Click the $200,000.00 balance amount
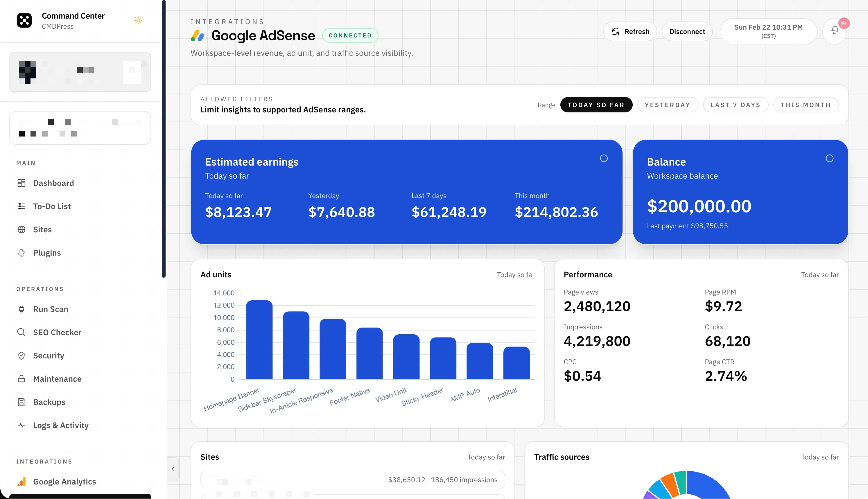Image resolution: width=868 pixels, height=499 pixels. [699, 206]
